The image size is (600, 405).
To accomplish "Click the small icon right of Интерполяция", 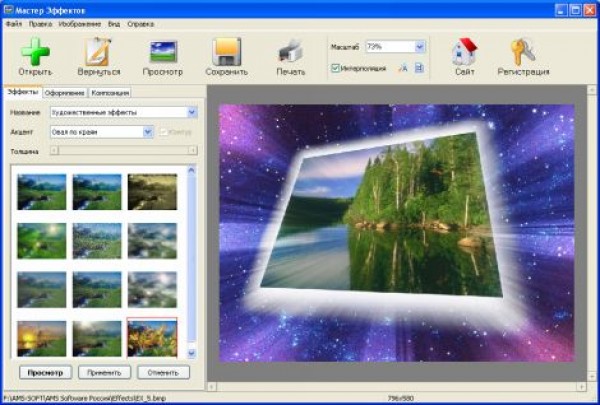I will [x=403, y=68].
